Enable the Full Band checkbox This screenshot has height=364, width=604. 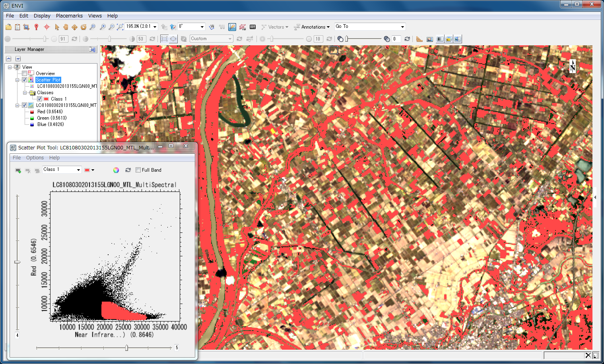click(x=138, y=170)
